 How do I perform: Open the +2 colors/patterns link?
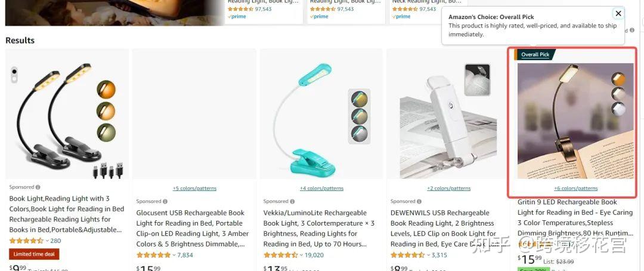pos(449,189)
